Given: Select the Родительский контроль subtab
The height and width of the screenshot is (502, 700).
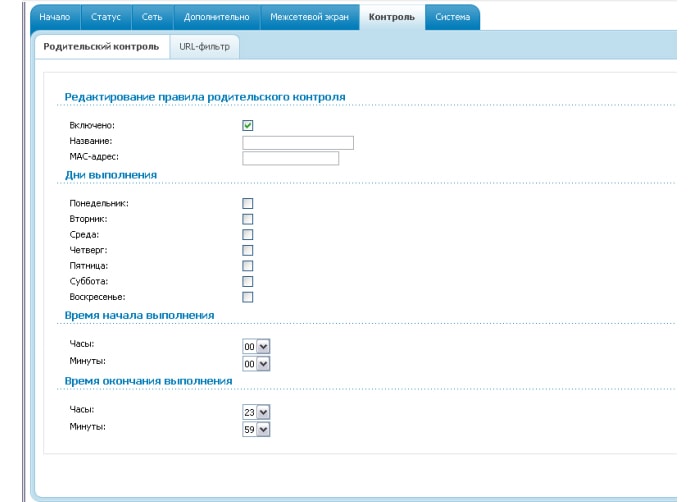Looking at the screenshot, I should click(x=101, y=46).
